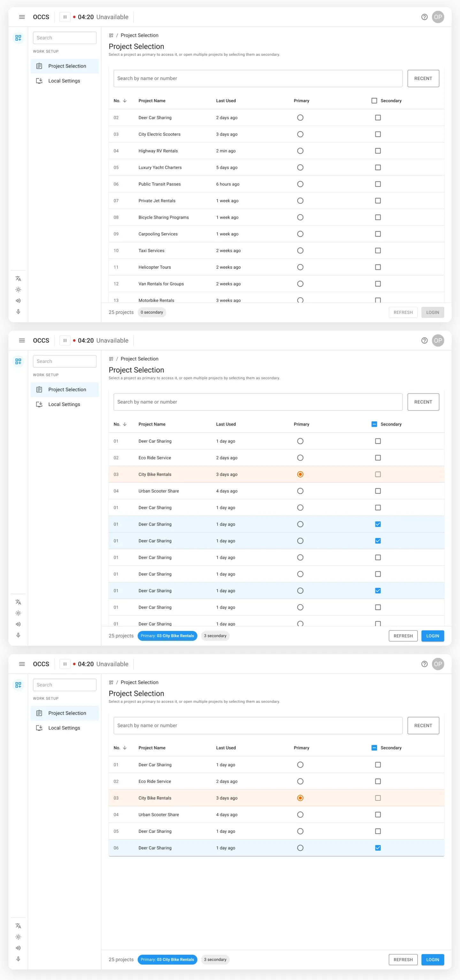Focus 'Search by name or number' in the middle panel

[258, 402]
